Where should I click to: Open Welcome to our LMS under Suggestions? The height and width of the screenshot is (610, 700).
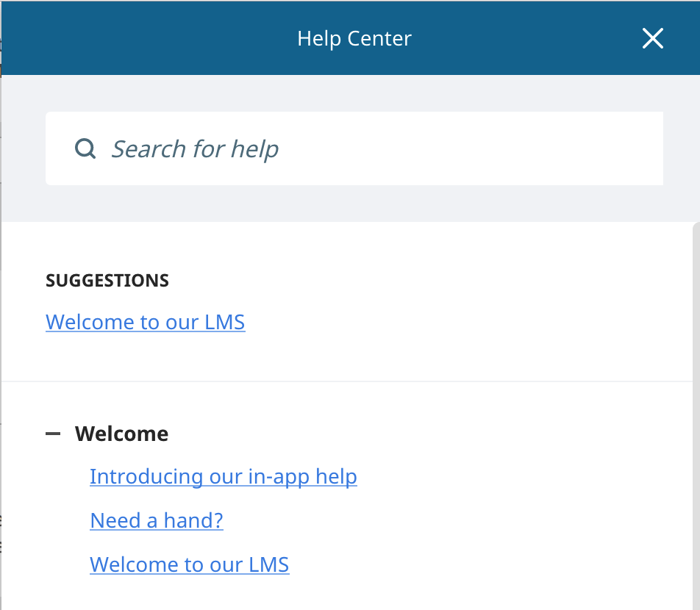click(x=145, y=322)
